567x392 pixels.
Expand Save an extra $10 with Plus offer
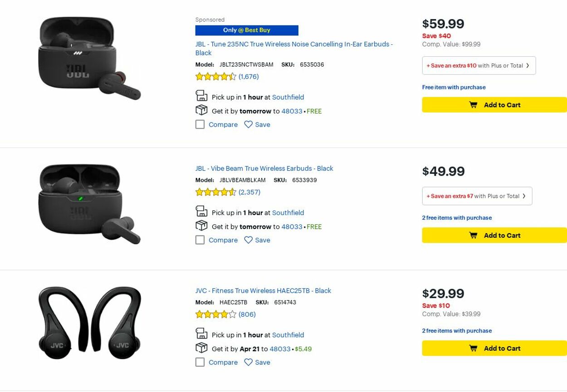point(479,66)
